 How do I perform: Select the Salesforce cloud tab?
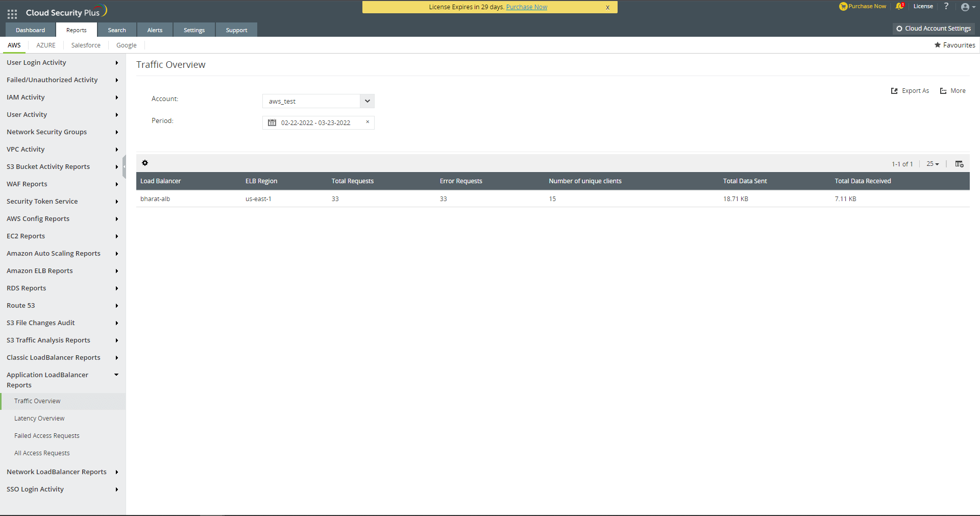tap(86, 45)
